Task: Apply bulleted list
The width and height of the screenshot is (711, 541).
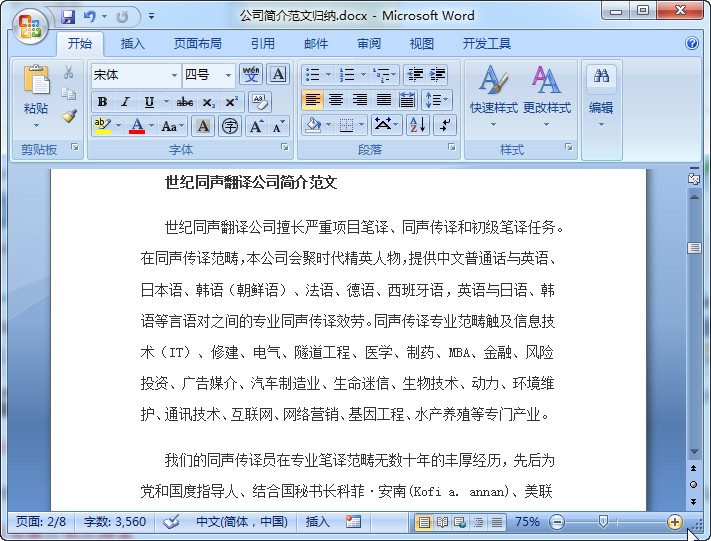Action: [x=313, y=74]
